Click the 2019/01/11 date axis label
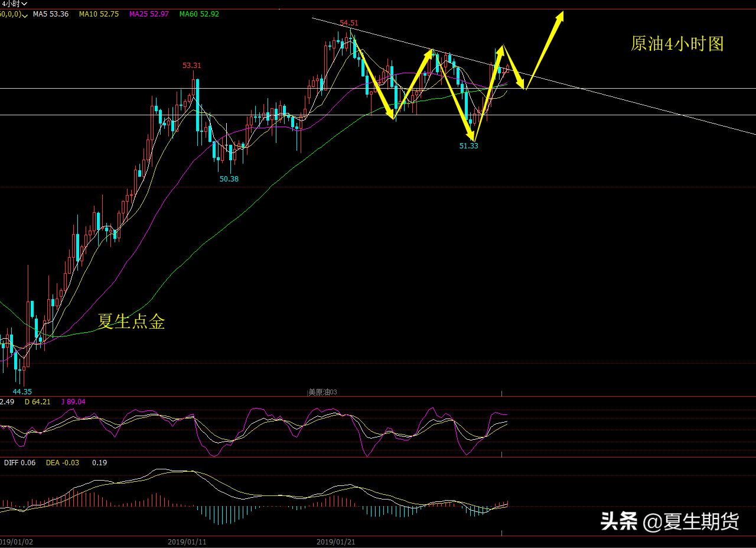This screenshot has width=756, height=548. 187,541
